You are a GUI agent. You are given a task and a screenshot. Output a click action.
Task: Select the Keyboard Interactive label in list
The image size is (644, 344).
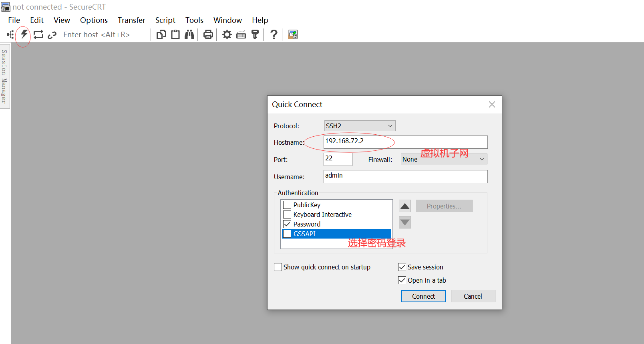[322, 214]
